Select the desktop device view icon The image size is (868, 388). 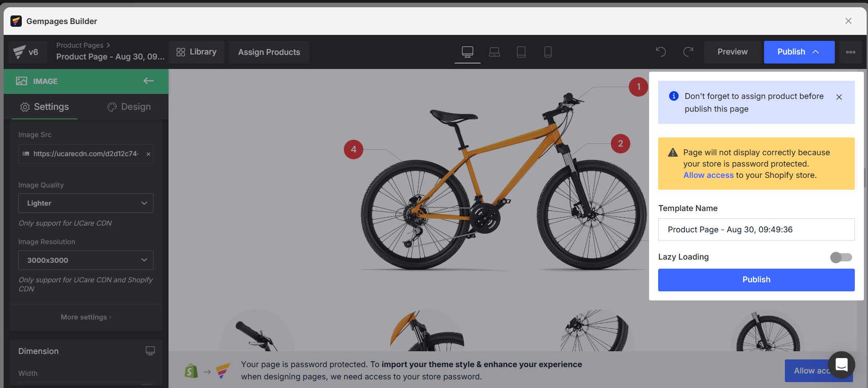(x=467, y=52)
